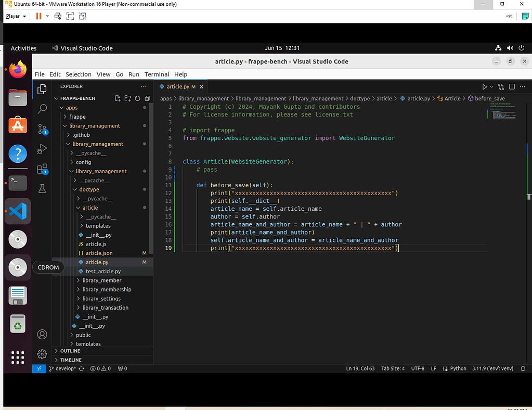Open remote window indicator in status bar
The image size is (532, 410).
[39, 368]
